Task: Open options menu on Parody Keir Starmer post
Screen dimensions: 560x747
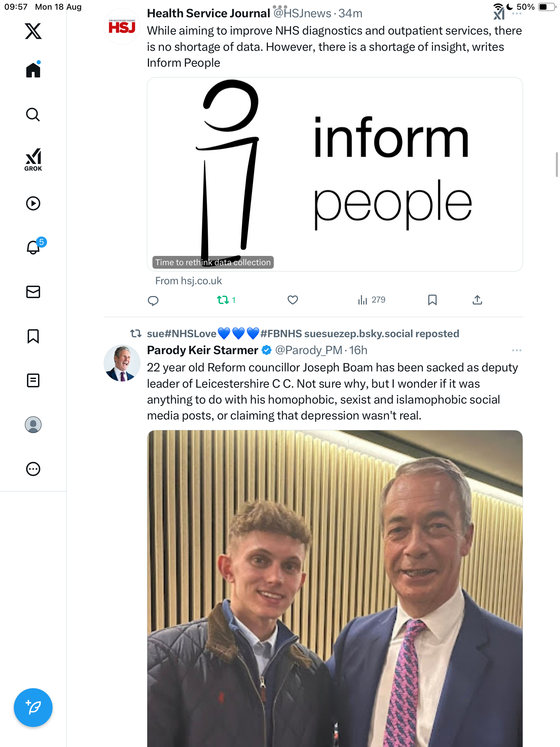Action: [x=516, y=350]
